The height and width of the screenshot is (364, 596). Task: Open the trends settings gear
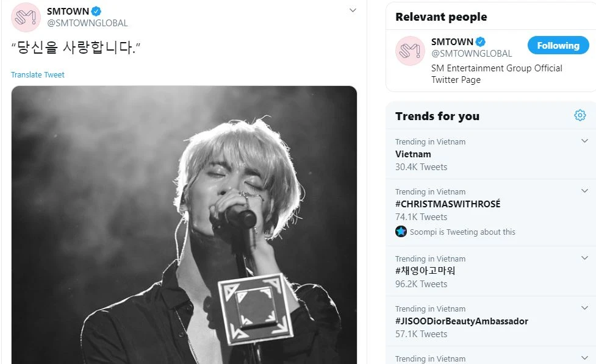point(580,116)
